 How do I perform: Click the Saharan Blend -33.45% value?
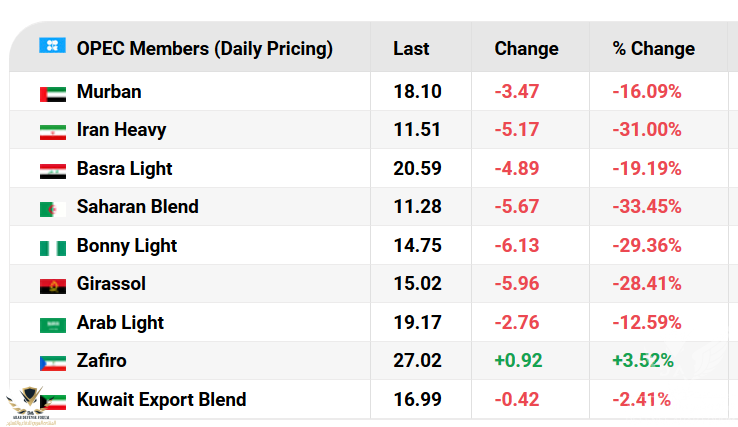tap(647, 207)
